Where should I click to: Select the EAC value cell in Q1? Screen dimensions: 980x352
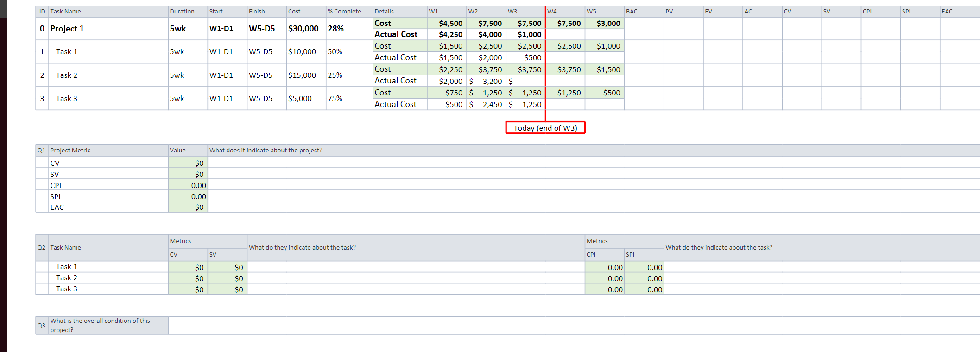pos(188,207)
